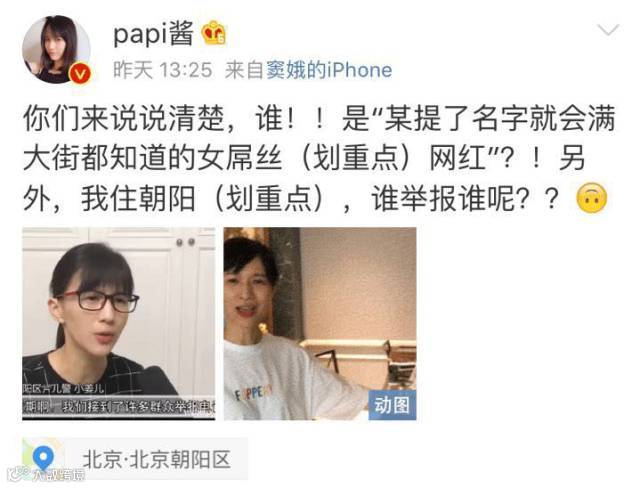Open the 窦娥的iPhone source link

point(329,70)
